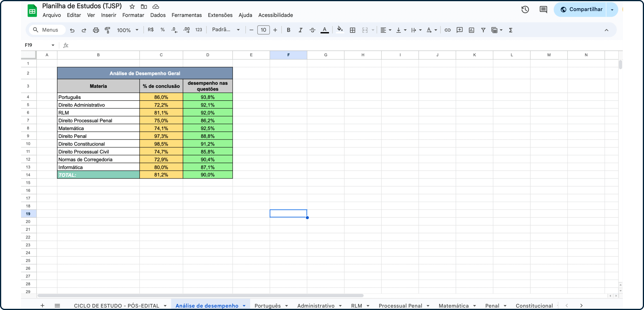Image resolution: width=644 pixels, height=310 pixels.
Task: Open fill color bucket
Action: click(340, 30)
